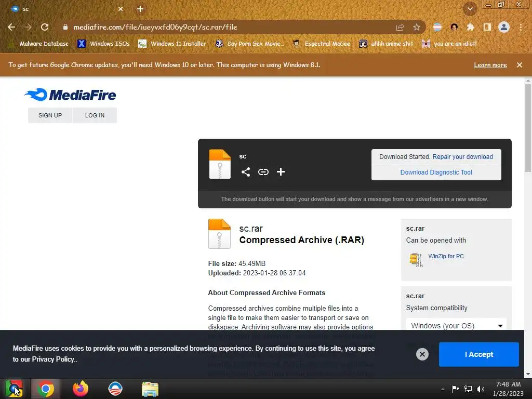Click the round avatar extension icon
Image resolution: width=532 pixels, height=399 pixels.
coord(454,27)
